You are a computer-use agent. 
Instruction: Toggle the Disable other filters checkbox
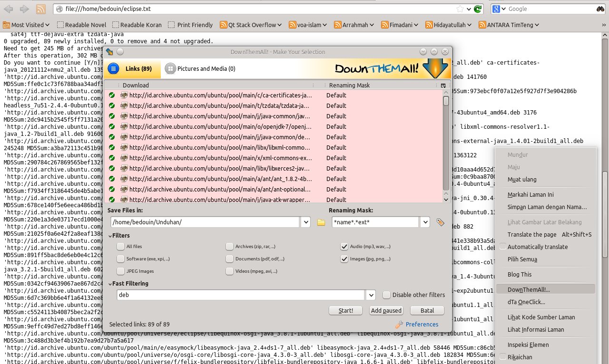coord(387,295)
